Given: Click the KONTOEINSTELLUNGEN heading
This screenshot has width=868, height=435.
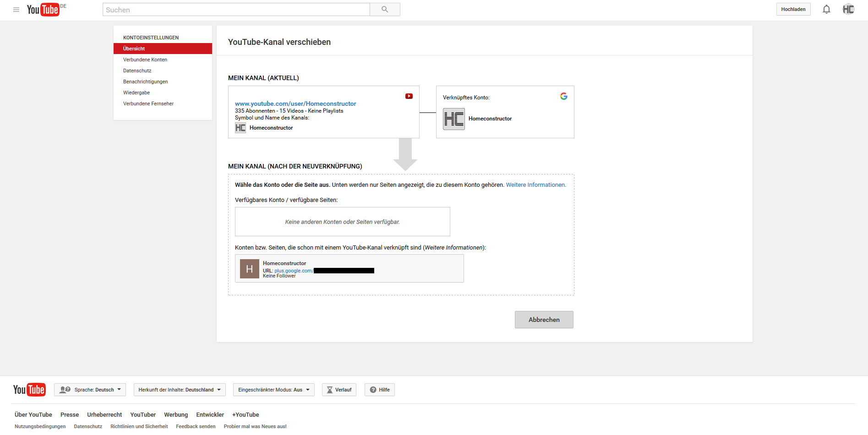Looking at the screenshot, I should pyautogui.click(x=151, y=38).
